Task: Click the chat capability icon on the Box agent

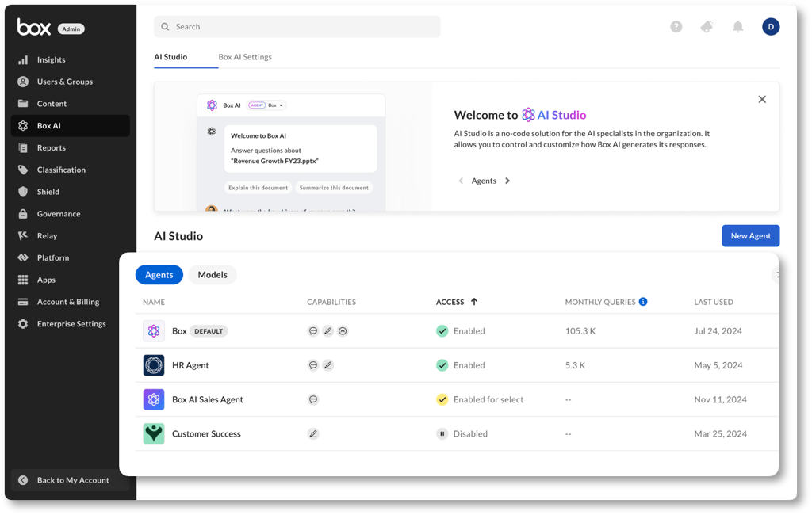Action: point(313,331)
